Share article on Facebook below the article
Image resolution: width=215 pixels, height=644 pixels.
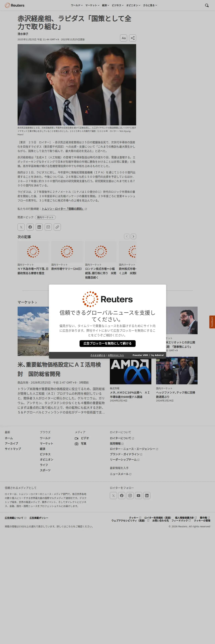[x=30, y=227]
